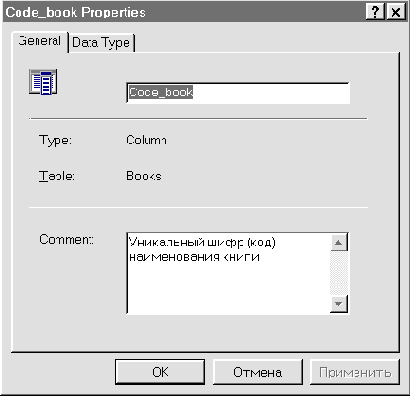Click the comment scrollbar up arrow

click(x=339, y=242)
